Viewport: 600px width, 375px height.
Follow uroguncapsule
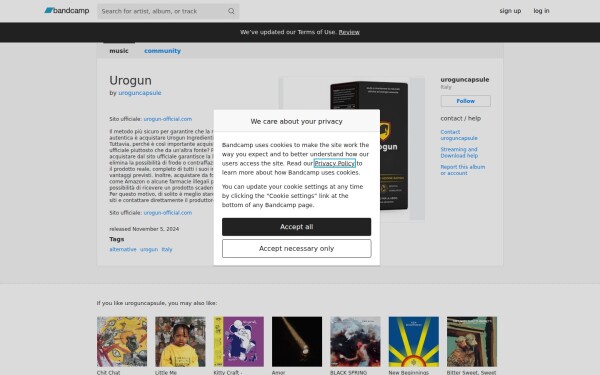pos(465,101)
